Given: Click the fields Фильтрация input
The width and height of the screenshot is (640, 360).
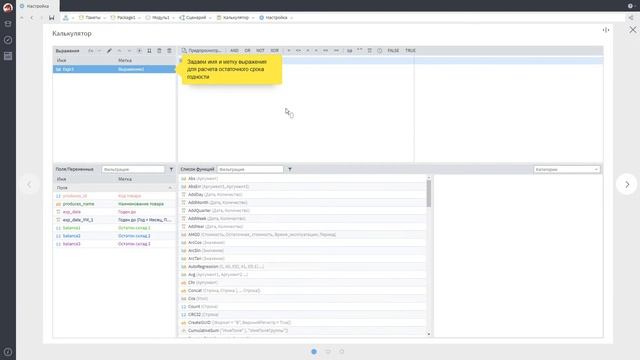Looking at the screenshot, I should coord(133,169).
